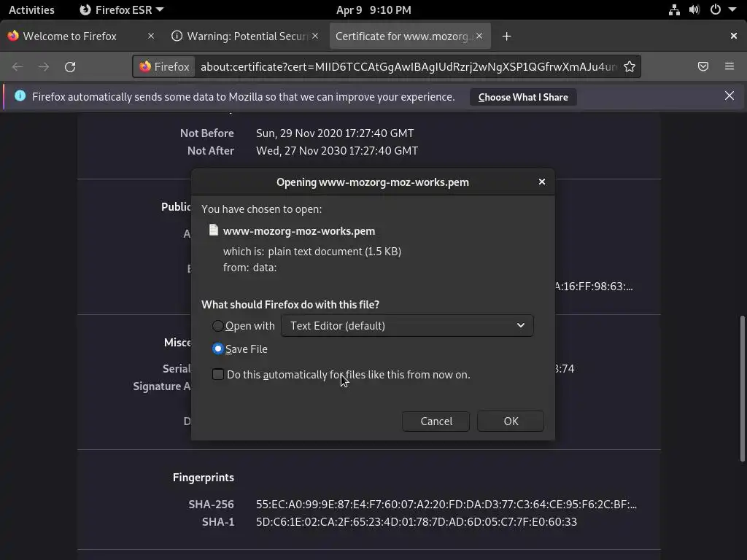Viewport: 747px width, 560px height.
Task: Click the SHA-1 fingerprint value
Action: 417,521
